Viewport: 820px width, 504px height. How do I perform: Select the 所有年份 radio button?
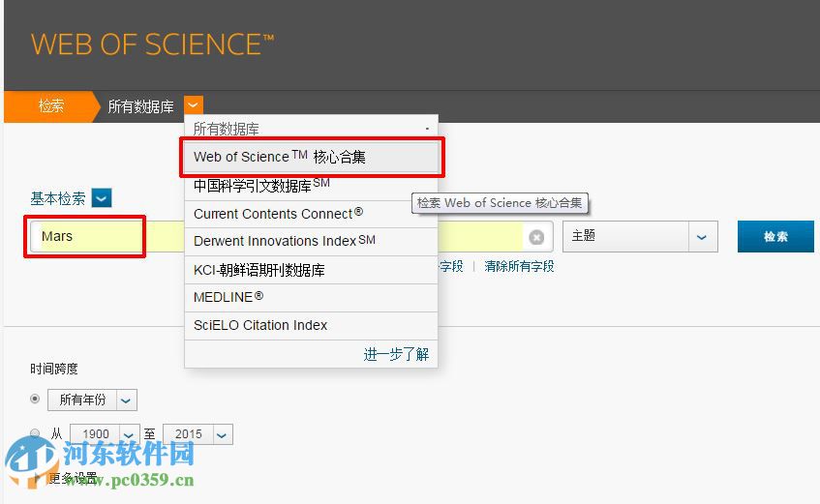pyautogui.click(x=35, y=399)
